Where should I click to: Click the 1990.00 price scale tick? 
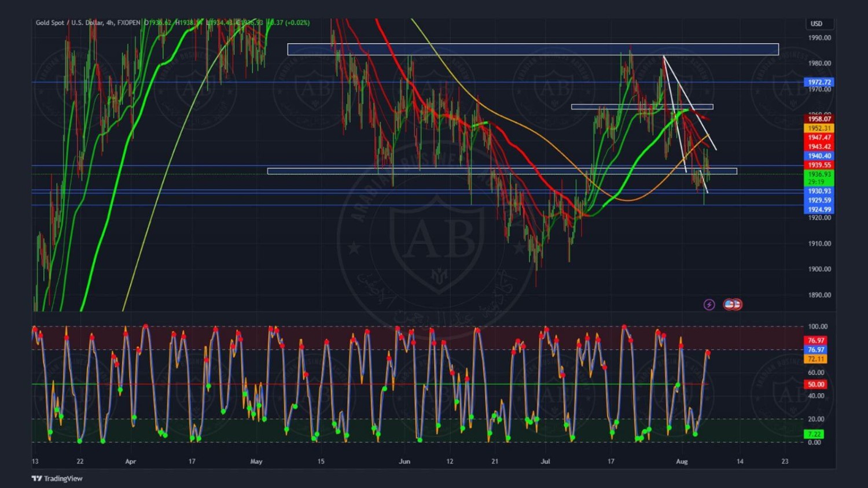pos(819,38)
